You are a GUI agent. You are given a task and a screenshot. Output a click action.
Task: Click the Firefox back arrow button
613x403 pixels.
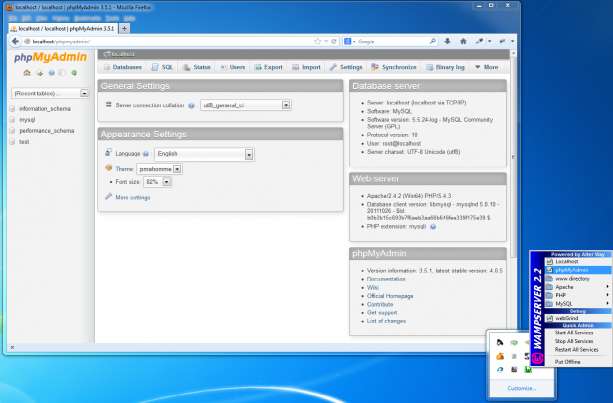(15, 41)
